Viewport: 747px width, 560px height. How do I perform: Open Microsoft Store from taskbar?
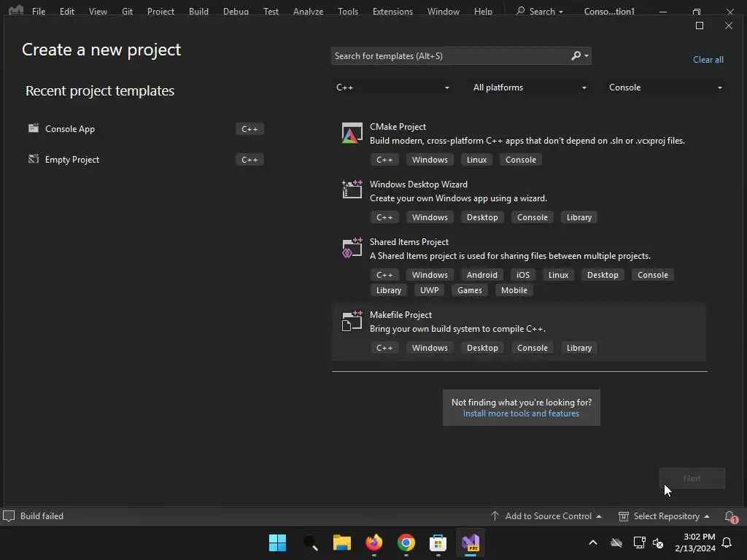click(438, 542)
